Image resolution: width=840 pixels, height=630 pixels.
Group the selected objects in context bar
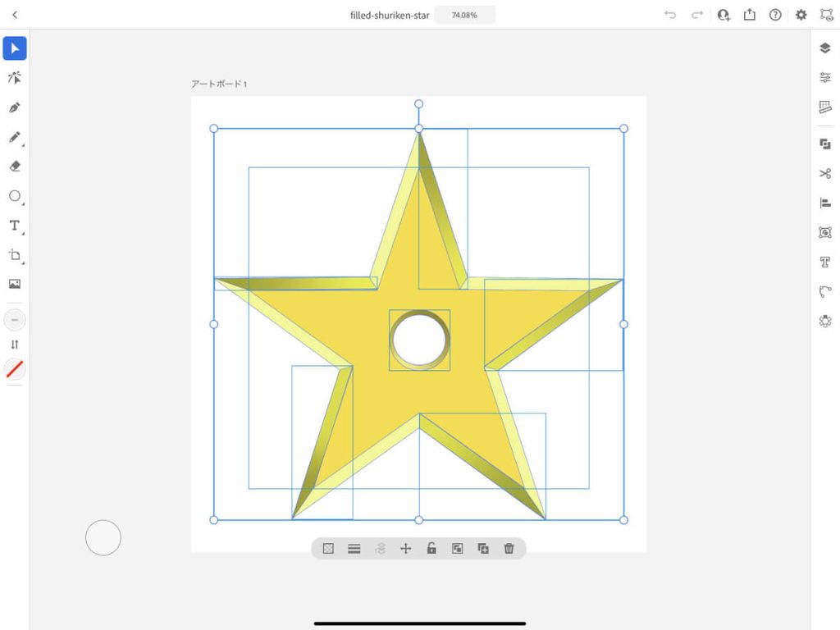[x=457, y=549]
